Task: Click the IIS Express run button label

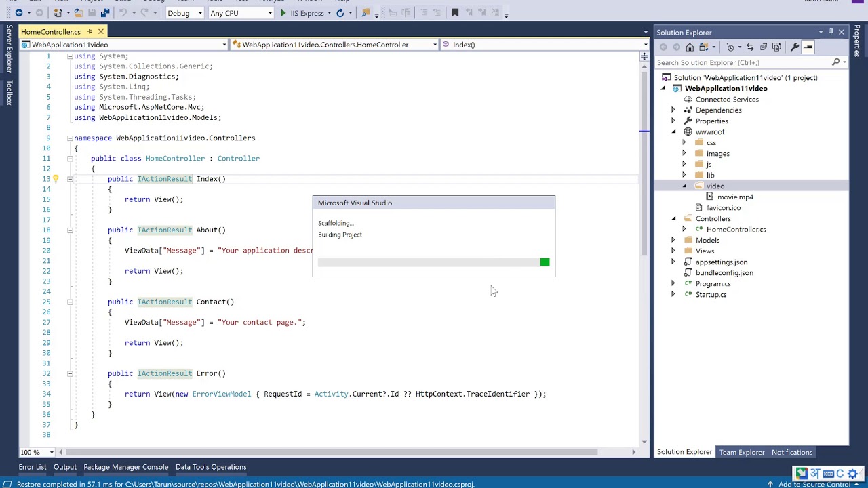Action: click(307, 13)
